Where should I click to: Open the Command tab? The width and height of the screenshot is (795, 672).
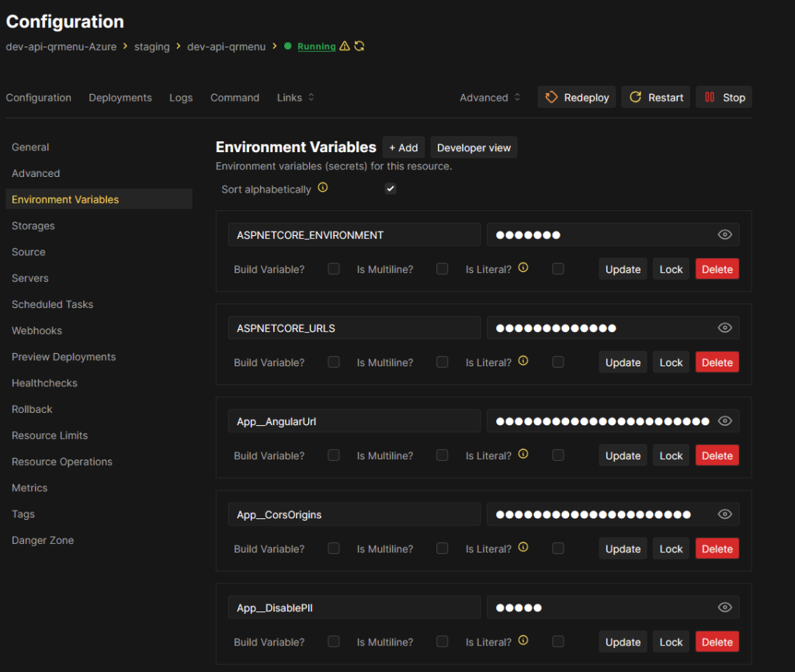[x=234, y=97]
